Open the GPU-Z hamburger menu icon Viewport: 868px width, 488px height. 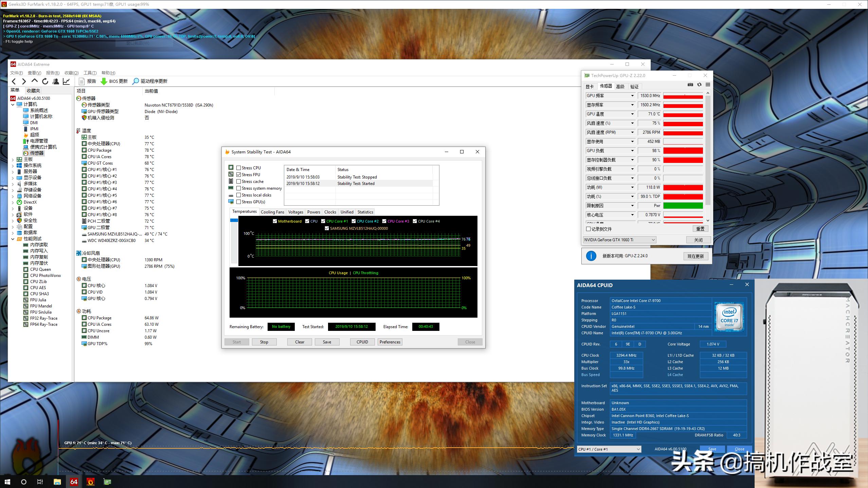tap(708, 85)
